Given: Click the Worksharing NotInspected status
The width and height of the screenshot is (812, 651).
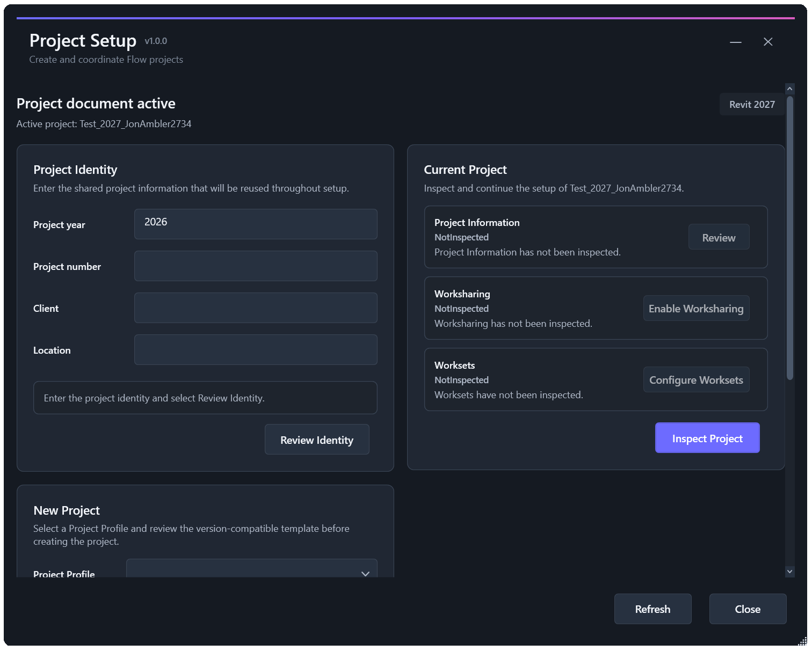Looking at the screenshot, I should [x=461, y=309].
